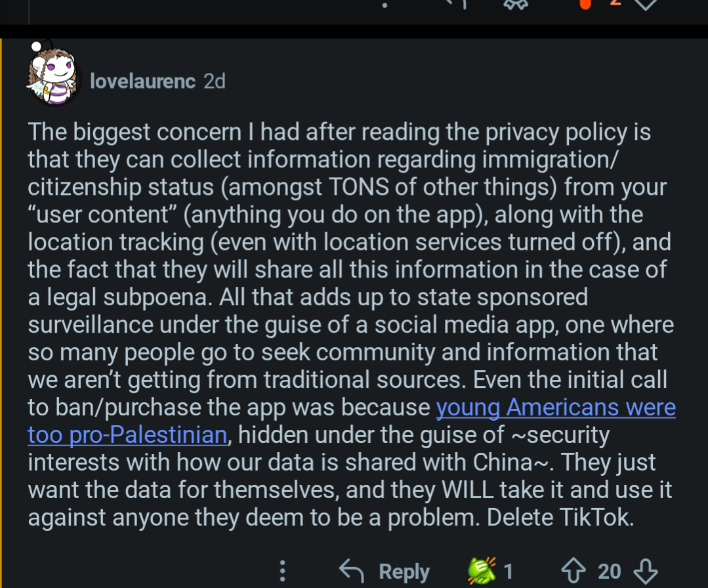The height and width of the screenshot is (588, 708).
Task: Downvote the previous comment at top
Action: pos(646,4)
